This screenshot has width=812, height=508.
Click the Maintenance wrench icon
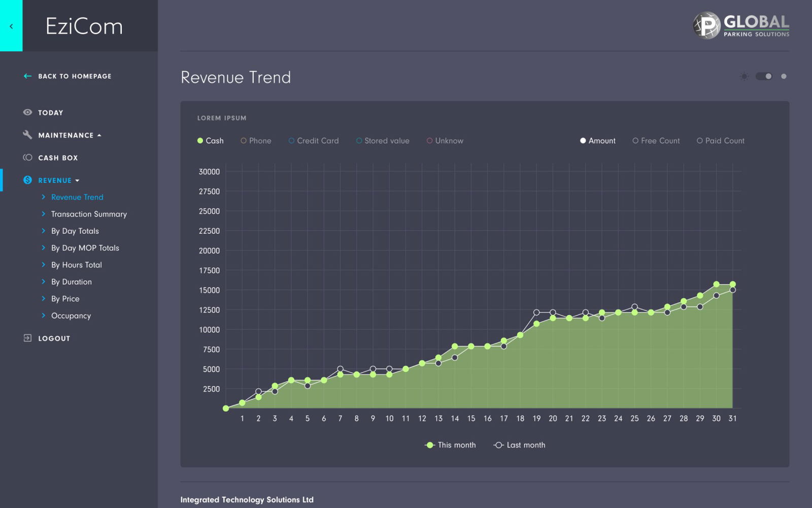[x=27, y=135]
